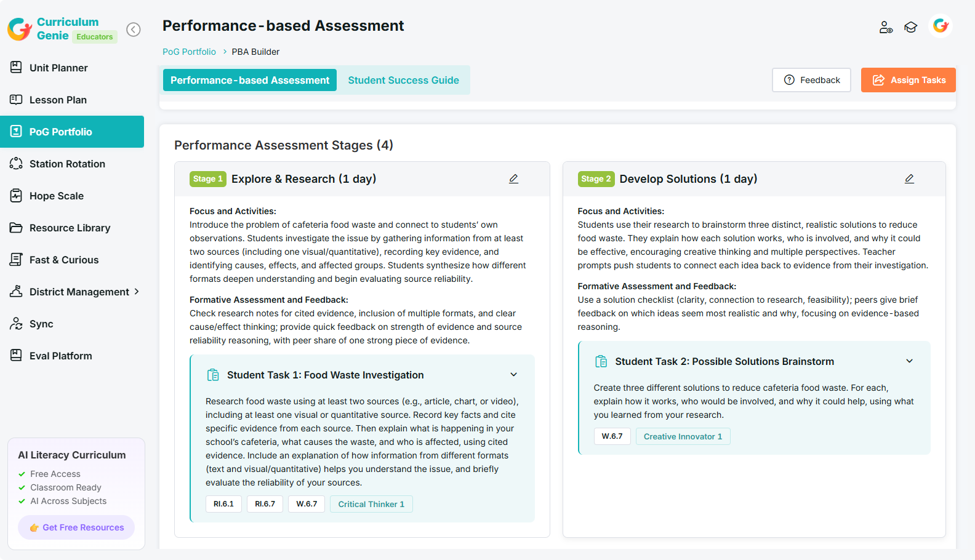The height and width of the screenshot is (560, 975).
Task: Click the Resource Library folder icon
Action: tap(16, 227)
